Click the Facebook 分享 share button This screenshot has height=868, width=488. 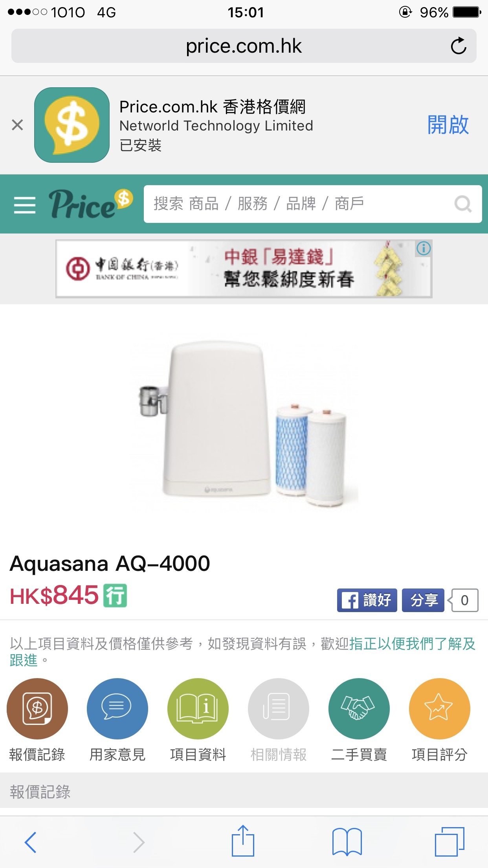click(423, 600)
